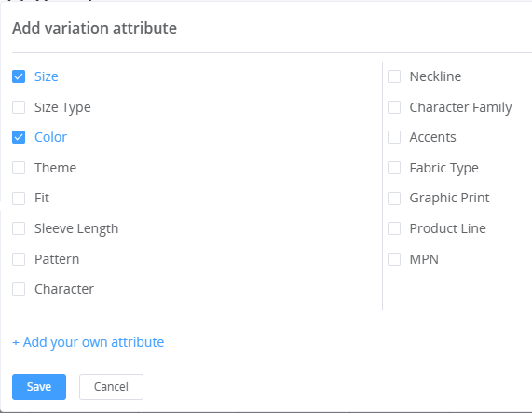Check the Character Family option
Image resolution: width=532 pixels, height=413 pixels.
coord(394,107)
